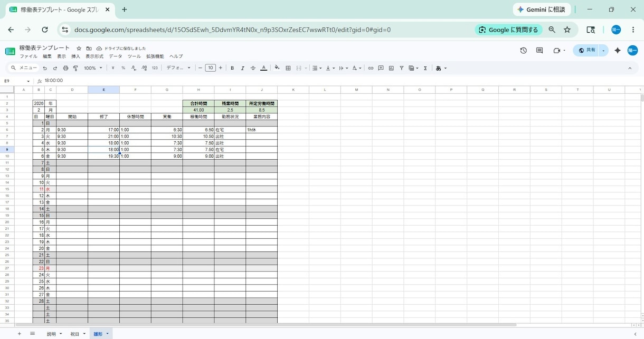Viewport: 644px width, 339px height.
Task: Open the fill color bucket picker
Action: [277, 68]
